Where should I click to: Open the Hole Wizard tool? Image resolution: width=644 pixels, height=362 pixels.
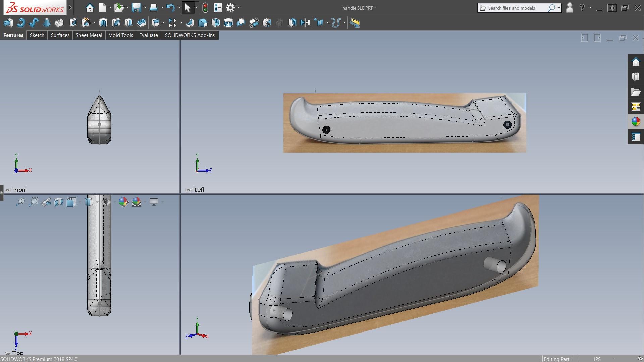[x=87, y=23]
